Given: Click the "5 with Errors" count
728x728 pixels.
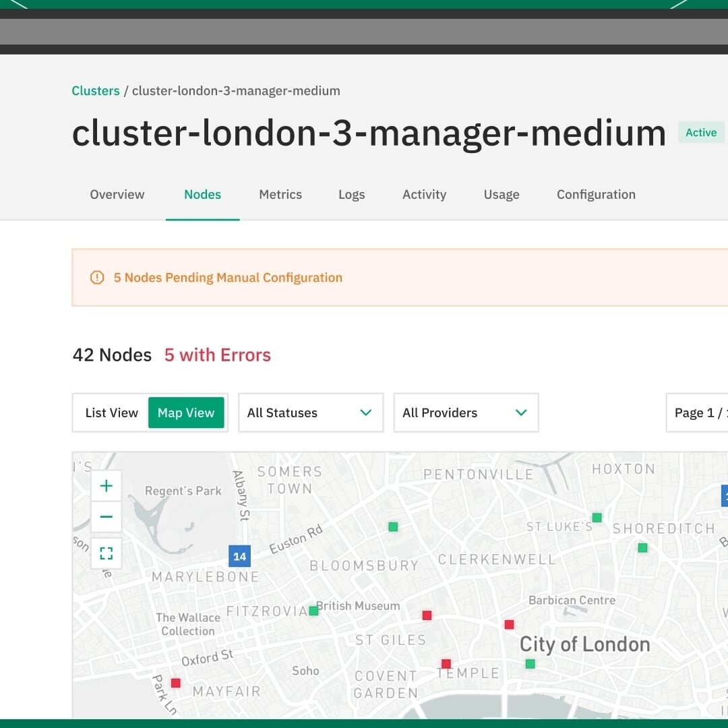Looking at the screenshot, I should 218,355.
